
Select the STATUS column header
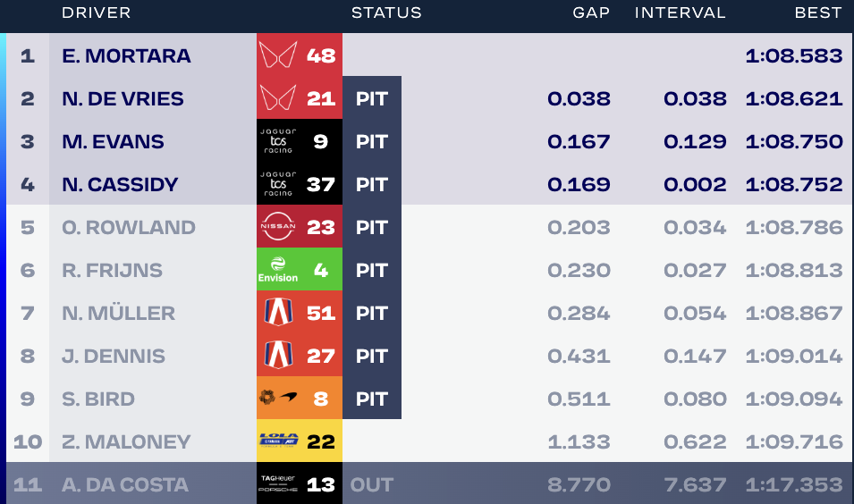[386, 13]
